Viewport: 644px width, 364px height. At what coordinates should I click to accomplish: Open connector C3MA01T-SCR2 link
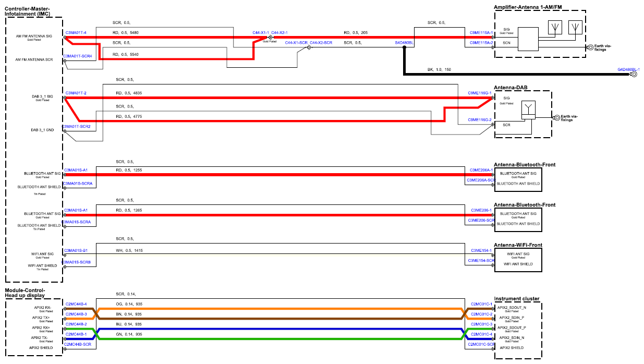click(x=77, y=127)
